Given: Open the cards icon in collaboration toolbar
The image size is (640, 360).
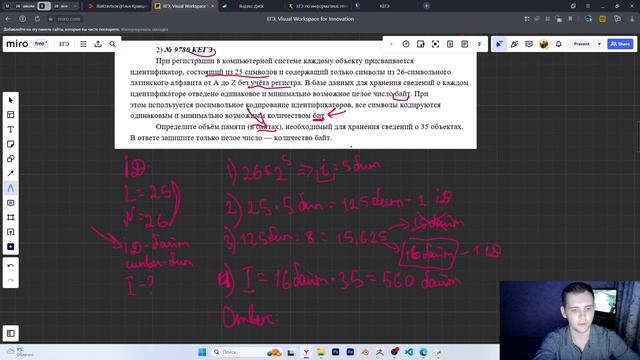Looking at the screenshot, I should tap(450, 44).
